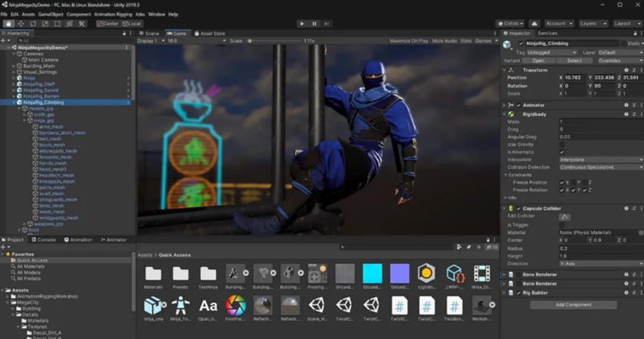This screenshot has height=339, width=644.
Task: Enable the Use Gravity checkbox
Action: point(562,144)
